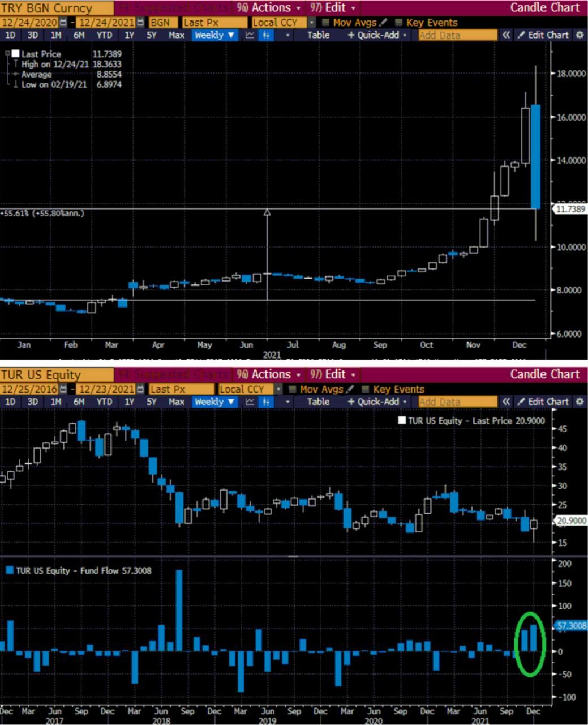
Task: Open the start date calendar in TRY chart
Action: [63, 23]
